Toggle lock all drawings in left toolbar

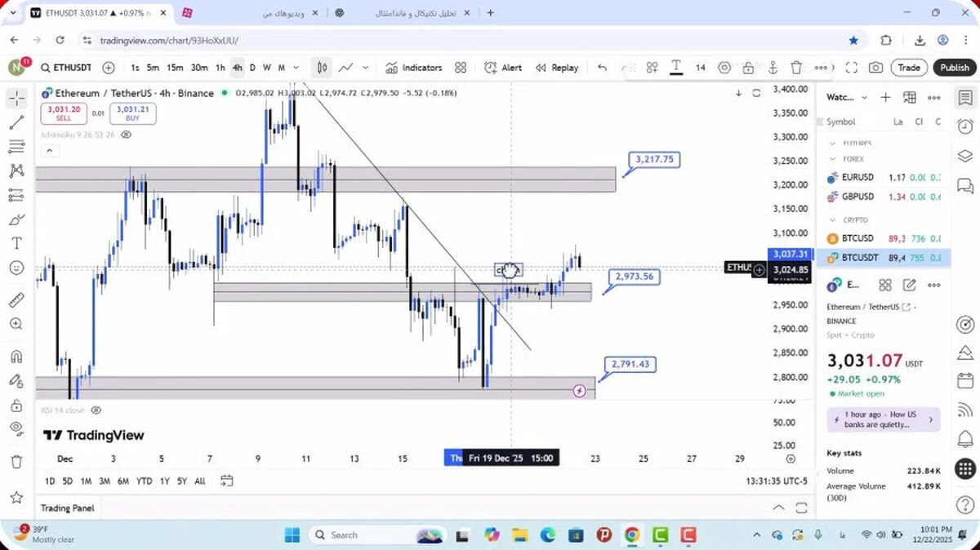click(x=16, y=406)
